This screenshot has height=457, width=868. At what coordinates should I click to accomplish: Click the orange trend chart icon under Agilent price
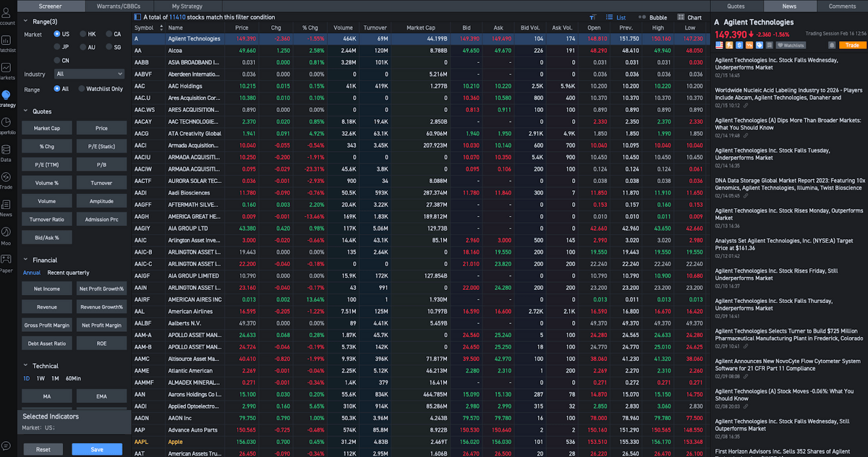pos(749,45)
